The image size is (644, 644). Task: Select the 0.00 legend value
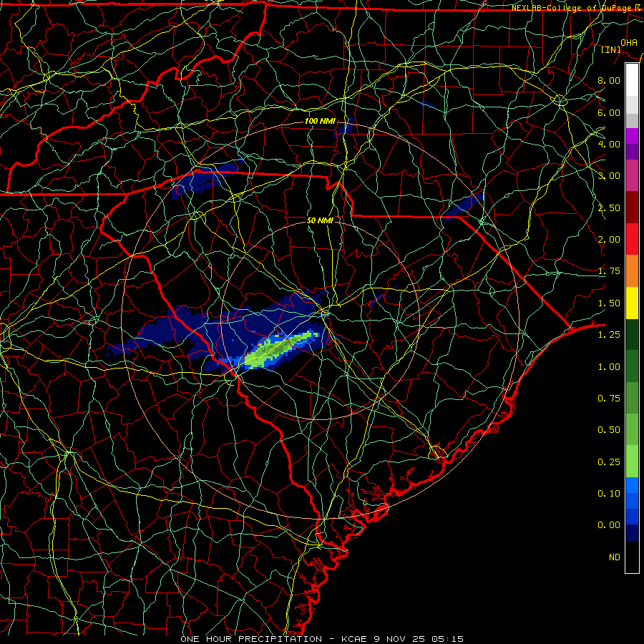pyautogui.click(x=609, y=525)
